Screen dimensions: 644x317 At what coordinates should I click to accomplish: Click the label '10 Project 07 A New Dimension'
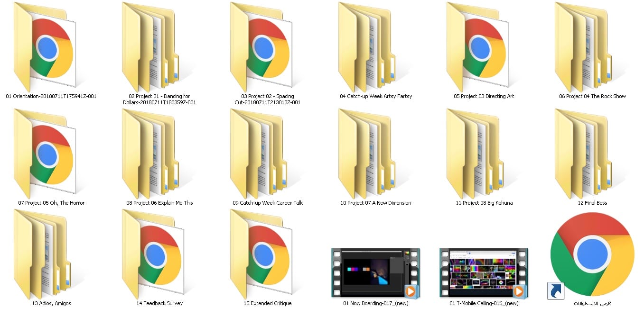coord(376,203)
